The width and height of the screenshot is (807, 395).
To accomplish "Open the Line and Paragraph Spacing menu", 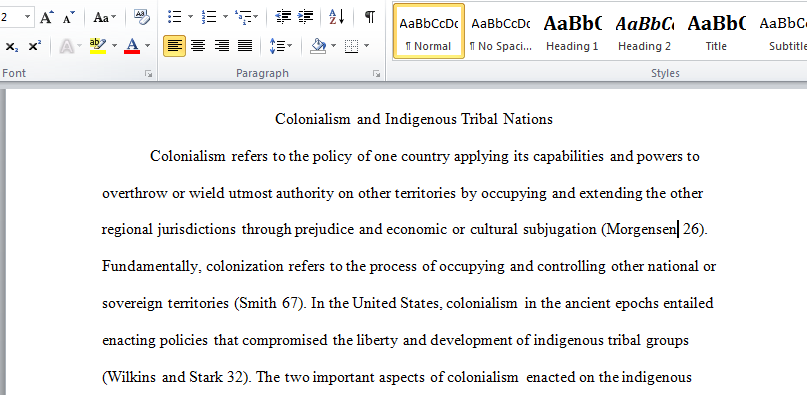I will coord(280,46).
